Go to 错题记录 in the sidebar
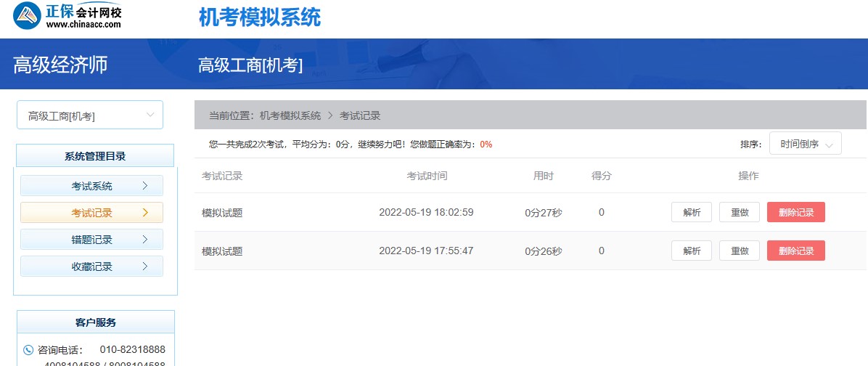 pyautogui.click(x=91, y=240)
